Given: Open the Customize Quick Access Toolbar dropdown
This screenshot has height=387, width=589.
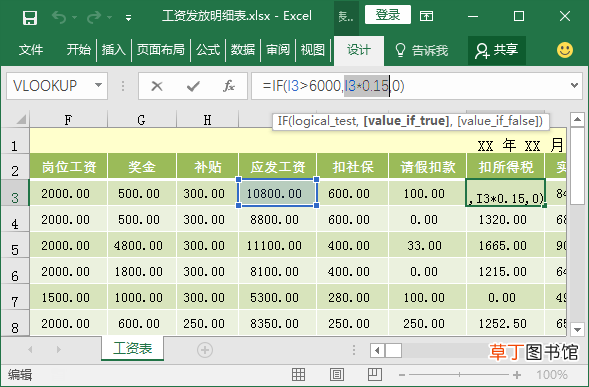Looking at the screenshot, I should coord(128,17).
